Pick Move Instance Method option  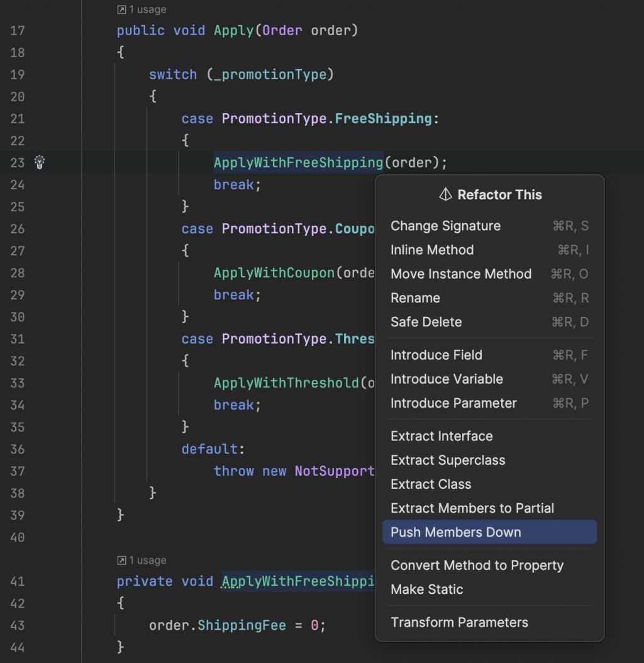coord(461,274)
